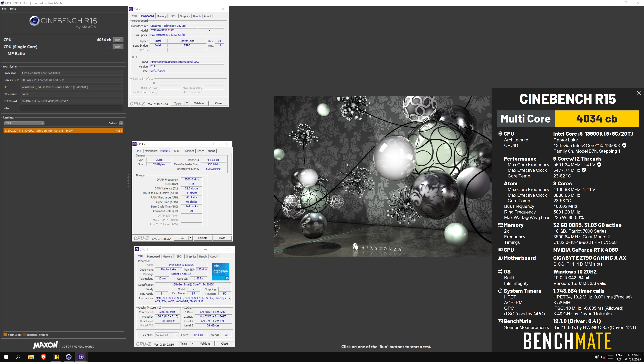
Task: Click the rendered Cinebench scene image
Action: (383, 176)
